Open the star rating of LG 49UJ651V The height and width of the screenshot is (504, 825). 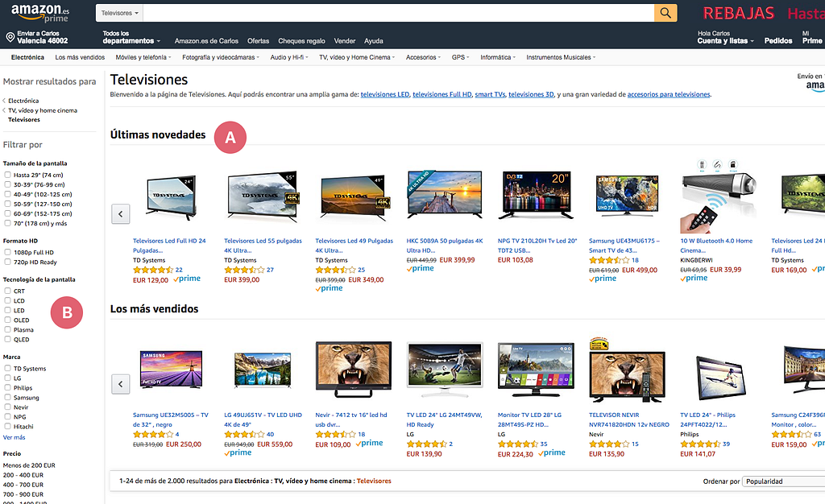click(244, 435)
